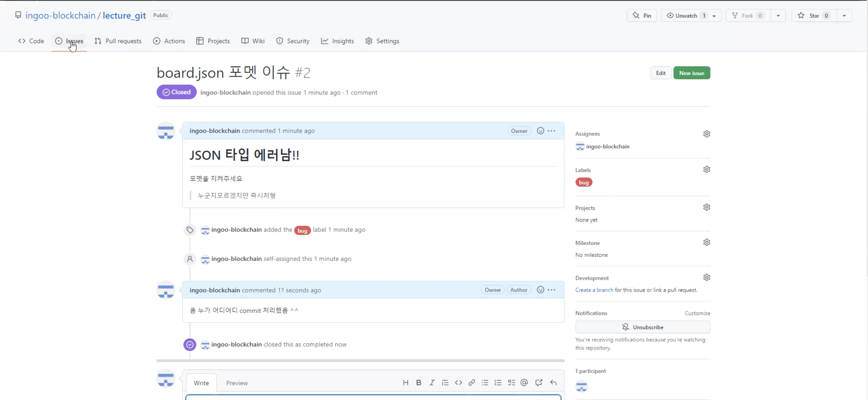Open the Fork options dropdown arrow
This screenshot has height=400, width=868.
pos(778,16)
